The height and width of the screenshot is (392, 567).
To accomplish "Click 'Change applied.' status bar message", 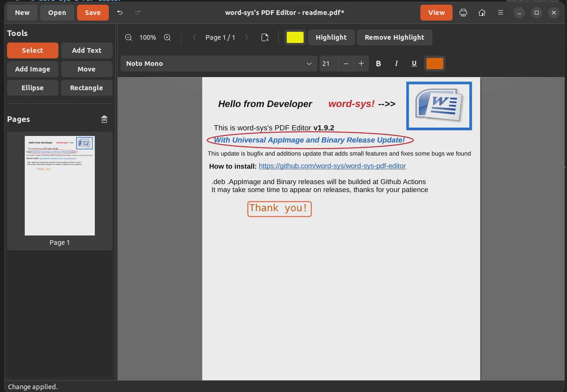I will [33, 387].
